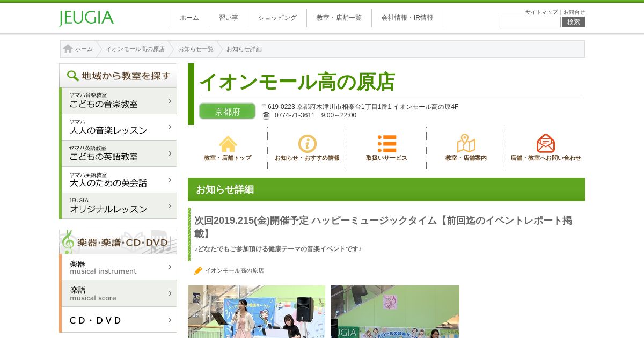Click chevron on 大人の音楽レッスン row
This screenshot has height=338, width=644.
click(170, 127)
